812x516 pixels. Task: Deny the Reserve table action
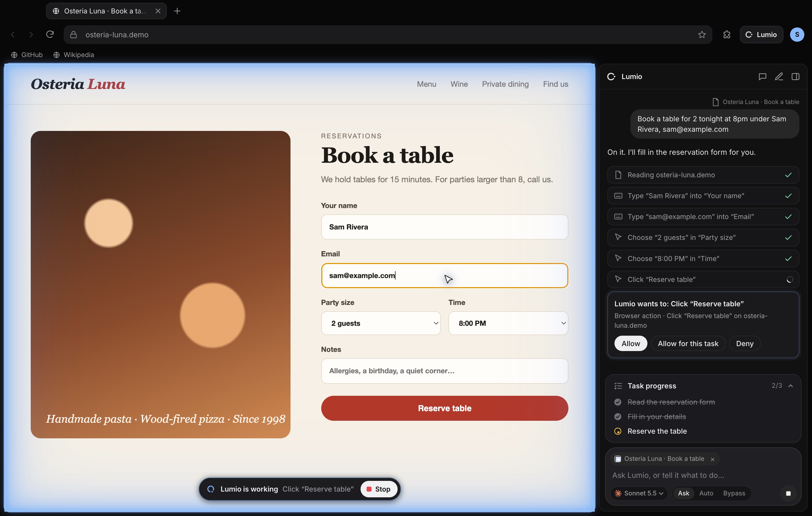pyautogui.click(x=744, y=343)
